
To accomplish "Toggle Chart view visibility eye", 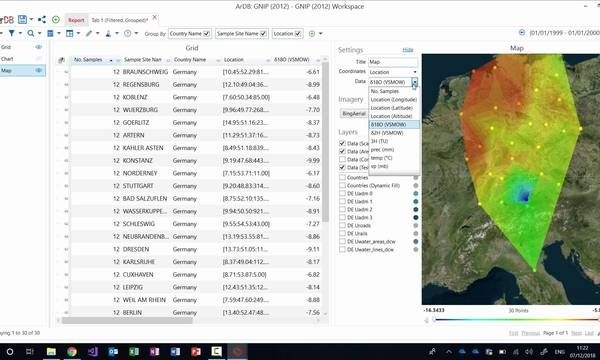I will coord(39,59).
